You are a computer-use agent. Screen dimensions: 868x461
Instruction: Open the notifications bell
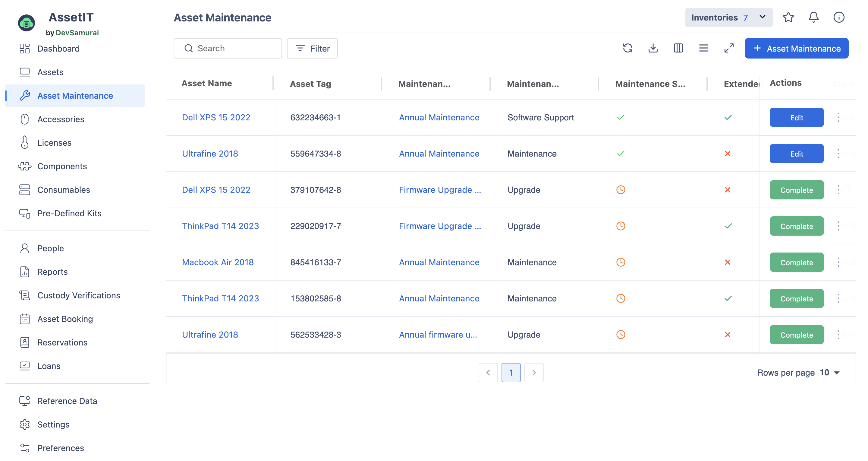tap(813, 17)
